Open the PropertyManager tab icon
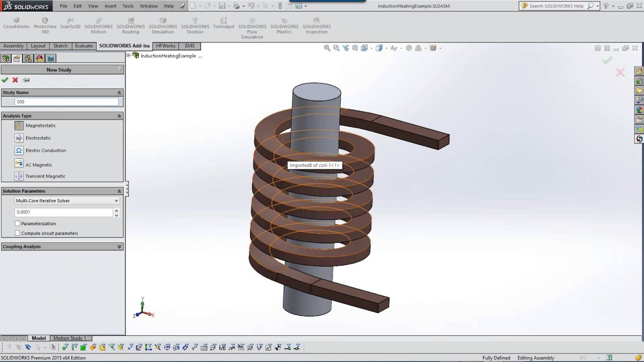Viewport: 644px width, 362px height. [17, 58]
